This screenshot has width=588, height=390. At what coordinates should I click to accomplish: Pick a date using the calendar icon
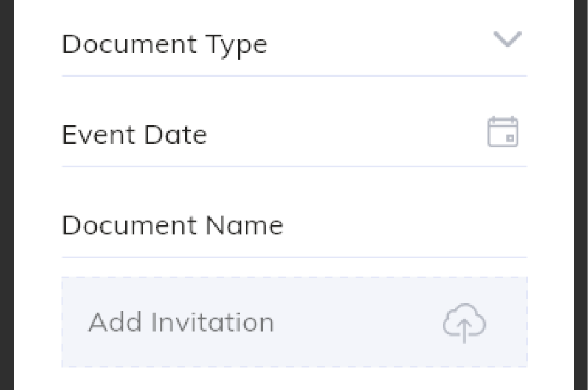(x=503, y=132)
